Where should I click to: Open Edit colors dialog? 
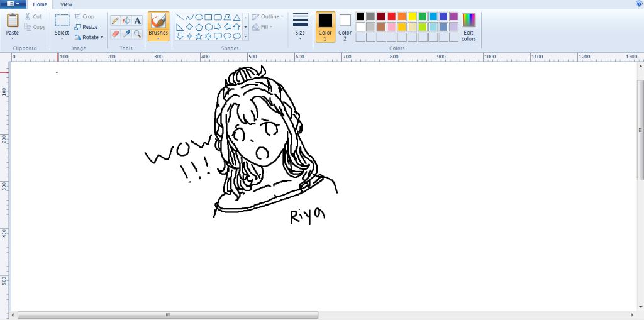pos(469,26)
